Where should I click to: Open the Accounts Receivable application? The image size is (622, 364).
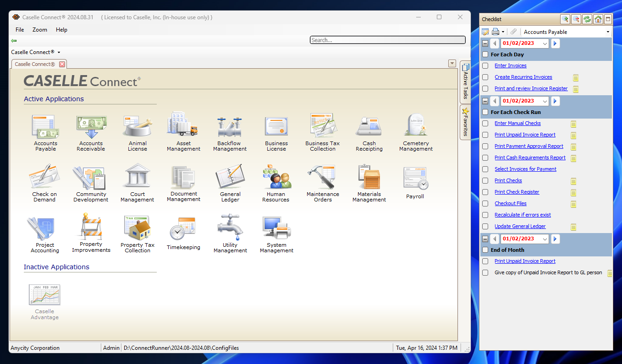pyautogui.click(x=91, y=133)
